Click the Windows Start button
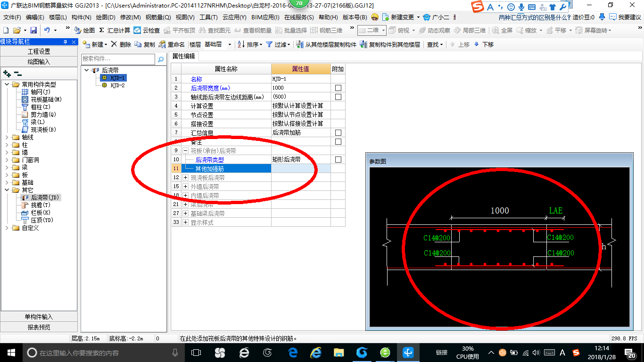This screenshot has width=644, height=362. pos(10,352)
